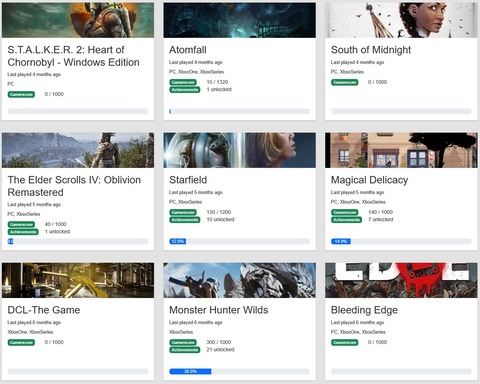This screenshot has width=480, height=384.
Task: Click the 30.0% progress bar on Monster Hunter Wilds
Action: tap(239, 371)
